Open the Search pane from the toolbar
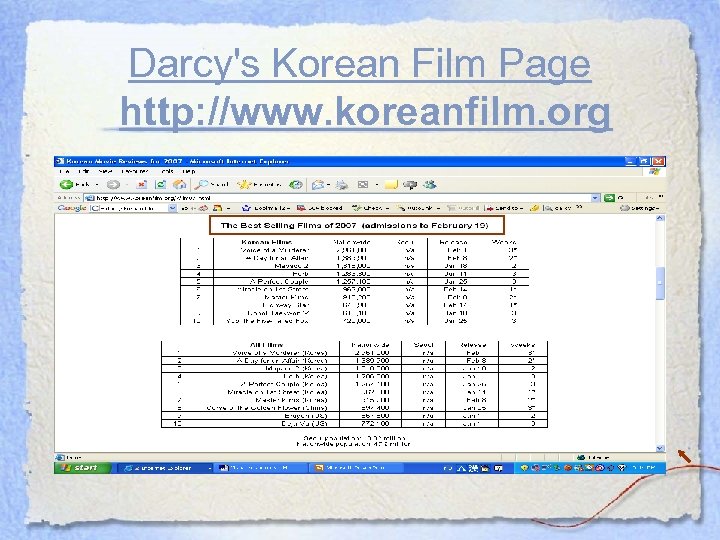720x540 pixels. [211, 185]
